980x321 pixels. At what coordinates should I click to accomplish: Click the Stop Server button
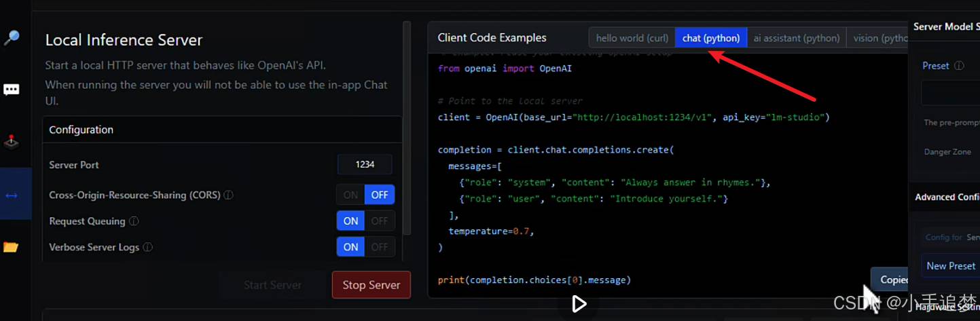coord(371,285)
